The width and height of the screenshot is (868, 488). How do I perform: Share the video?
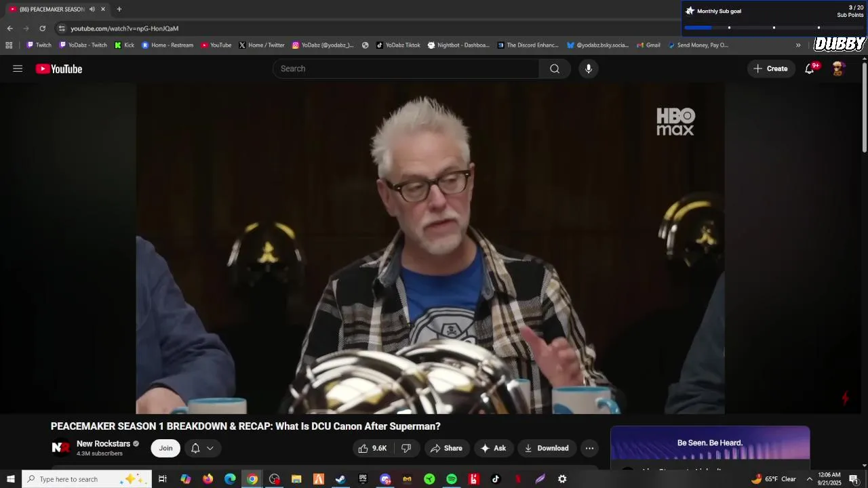tap(446, 448)
